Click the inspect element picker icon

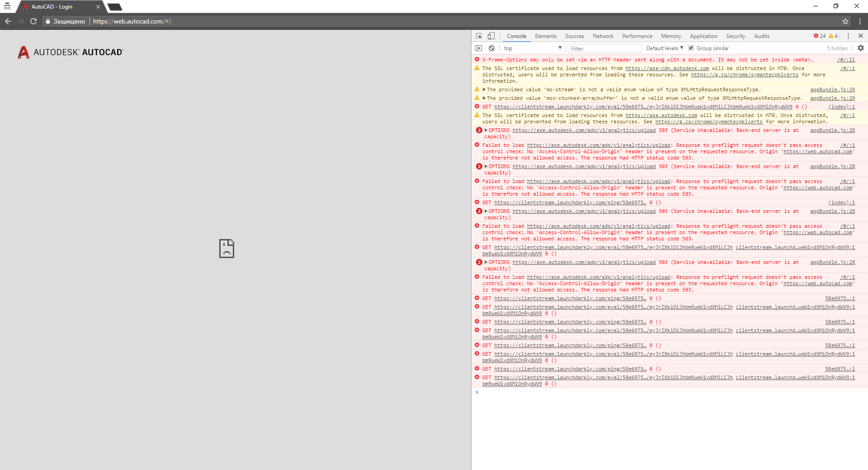(x=479, y=36)
